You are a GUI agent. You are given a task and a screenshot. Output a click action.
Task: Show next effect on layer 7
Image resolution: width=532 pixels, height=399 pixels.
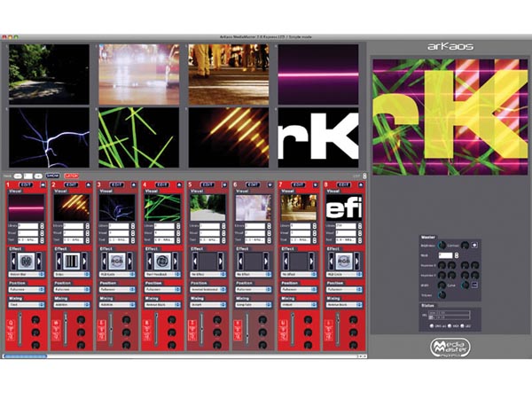pos(312,261)
